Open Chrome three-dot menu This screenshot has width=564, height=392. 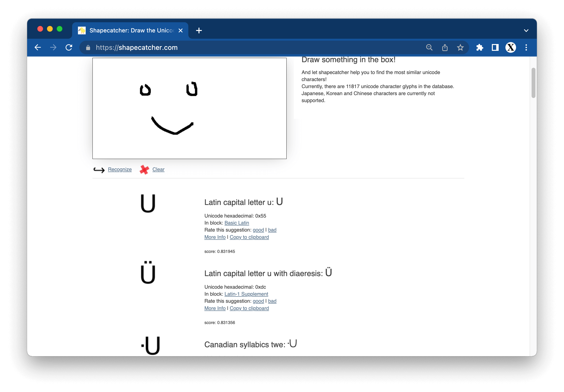pyautogui.click(x=526, y=47)
